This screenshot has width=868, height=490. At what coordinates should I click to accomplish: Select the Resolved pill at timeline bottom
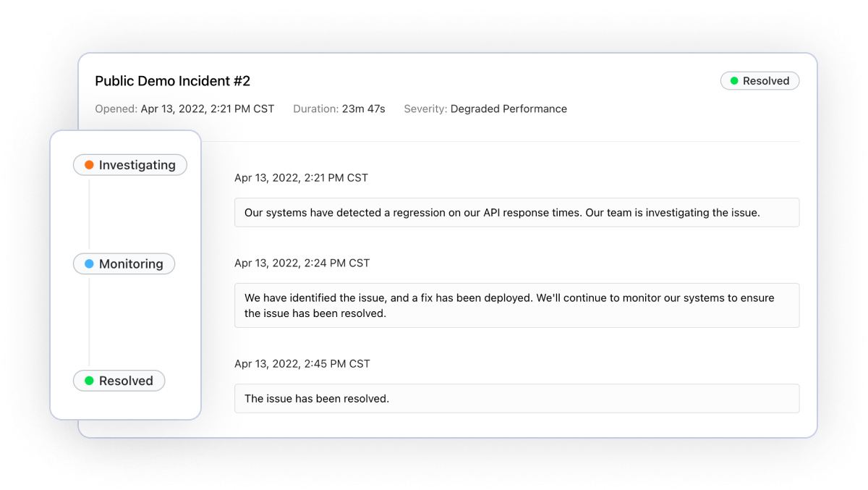pyautogui.click(x=119, y=380)
